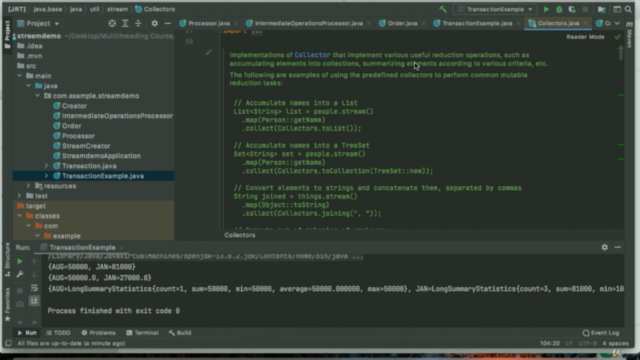Open the Search Everywhere magnifier icon
The height and width of the screenshot is (360, 640).
pyautogui.click(x=628, y=9)
